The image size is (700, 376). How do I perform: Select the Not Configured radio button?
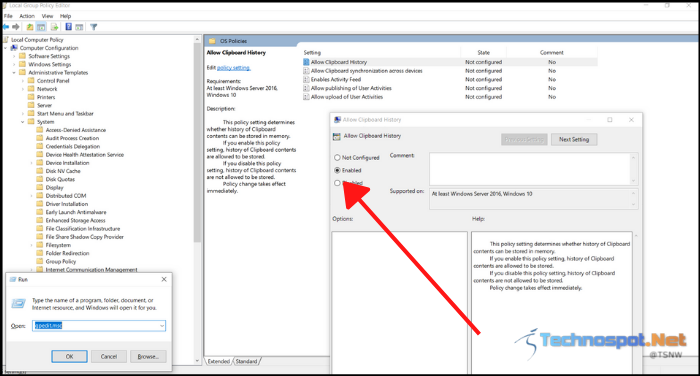point(337,157)
